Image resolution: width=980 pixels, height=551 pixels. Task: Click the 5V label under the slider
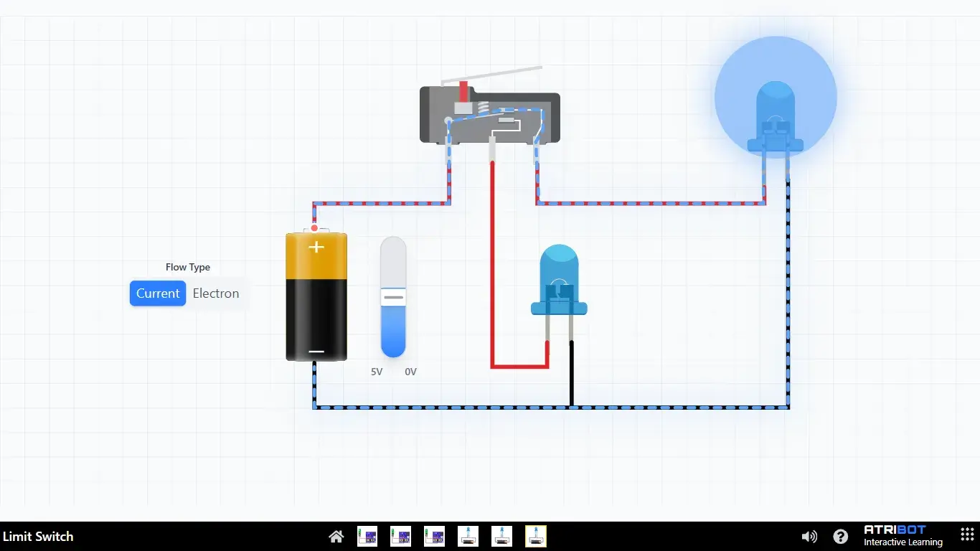[x=377, y=372]
